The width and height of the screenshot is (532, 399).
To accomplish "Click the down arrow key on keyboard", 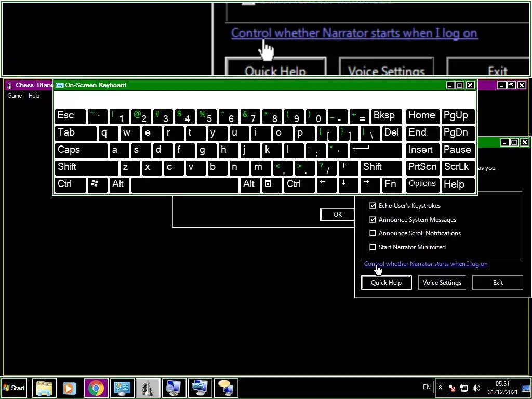I will pyautogui.click(x=348, y=184).
